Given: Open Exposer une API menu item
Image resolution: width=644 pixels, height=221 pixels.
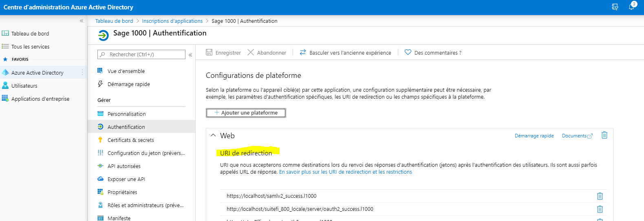Looking at the screenshot, I should coord(126,179).
